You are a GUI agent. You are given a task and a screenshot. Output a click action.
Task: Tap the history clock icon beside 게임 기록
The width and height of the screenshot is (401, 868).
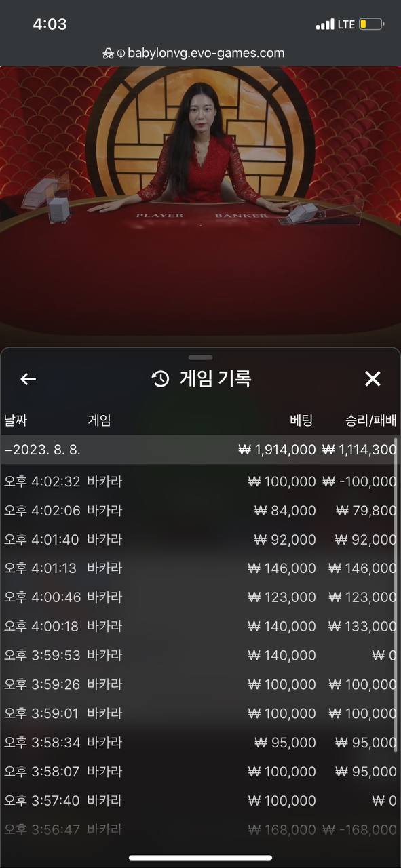(161, 379)
